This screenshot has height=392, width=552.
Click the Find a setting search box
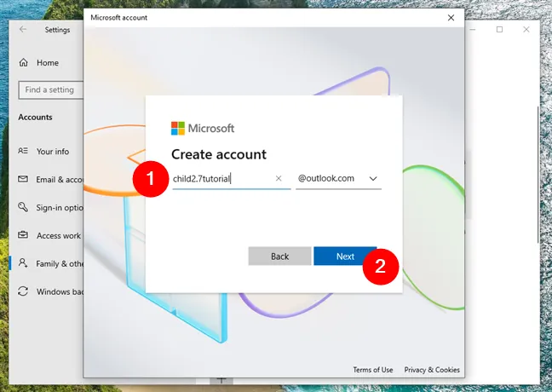click(51, 89)
